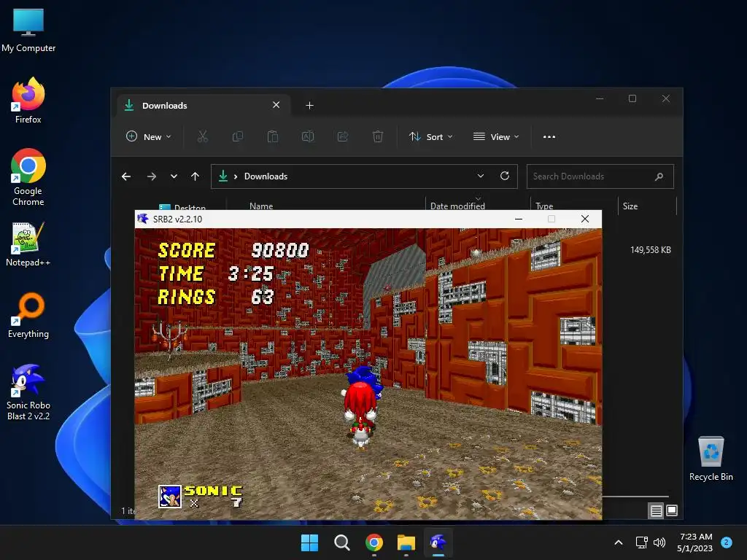Select the Downloads tab
Viewport: 747px width, 560px height.
(203, 105)
